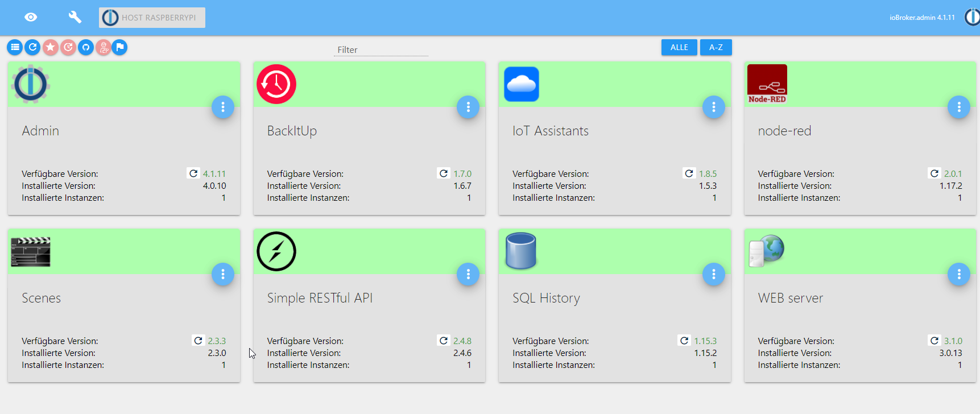
Task: Toggle the updates-only clock filter
Action: (68, 47)
